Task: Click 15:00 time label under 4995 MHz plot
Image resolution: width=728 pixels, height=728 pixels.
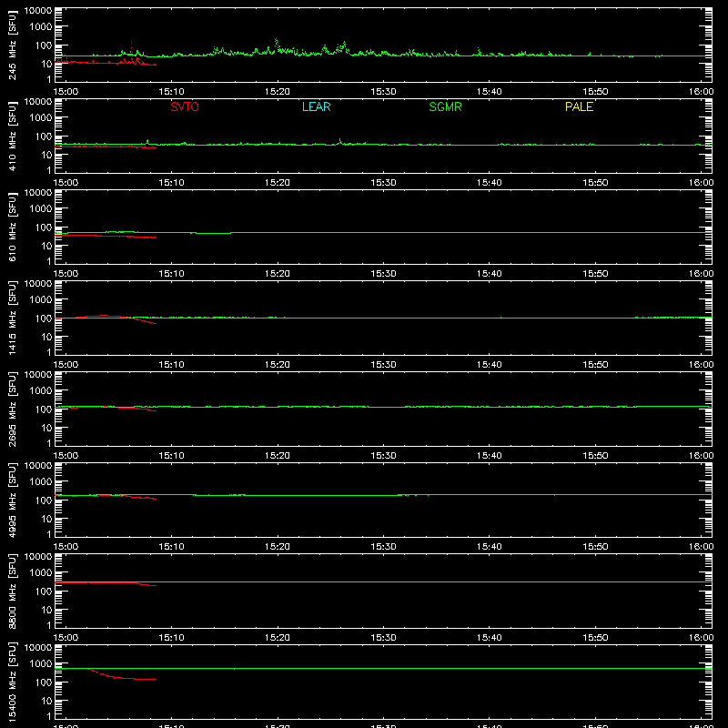Action: (x=66, y=547)
